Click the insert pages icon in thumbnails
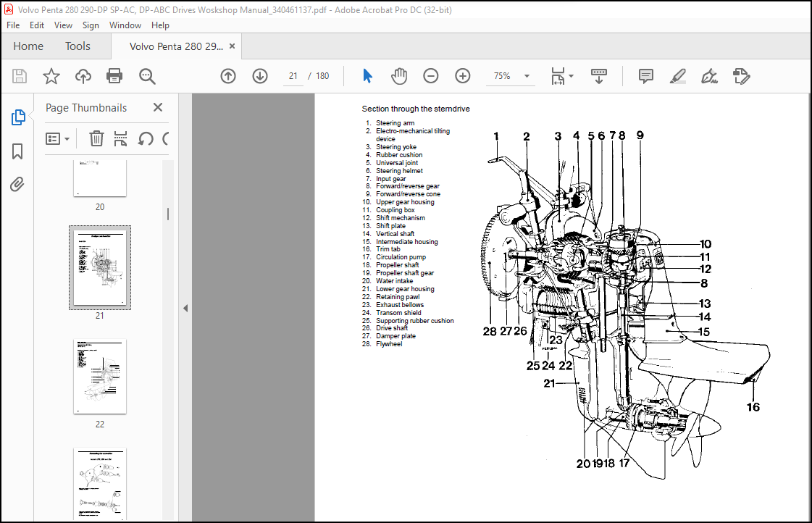812x523 pixels. (x=121, y=138)
